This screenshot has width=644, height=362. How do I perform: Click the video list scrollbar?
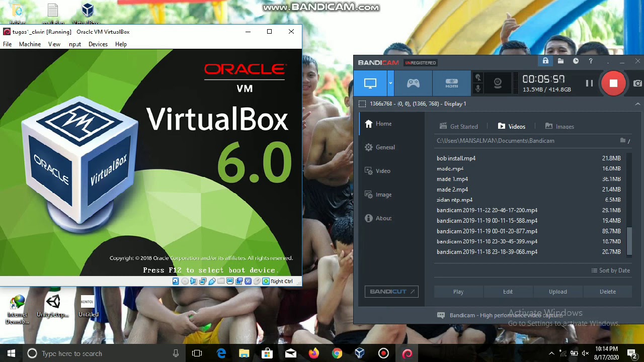pos(629,240)
